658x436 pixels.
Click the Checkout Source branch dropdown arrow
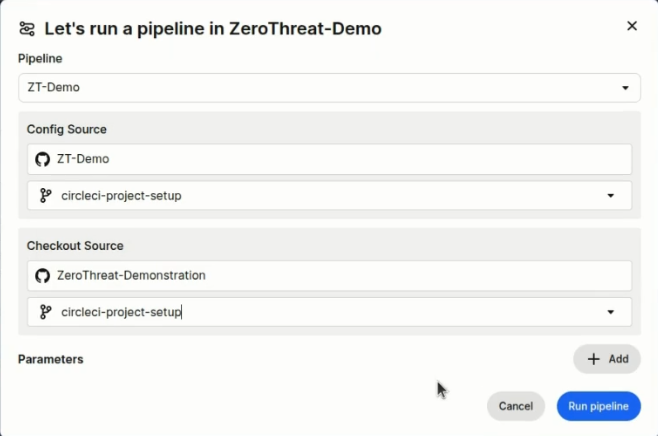[611, 312]
